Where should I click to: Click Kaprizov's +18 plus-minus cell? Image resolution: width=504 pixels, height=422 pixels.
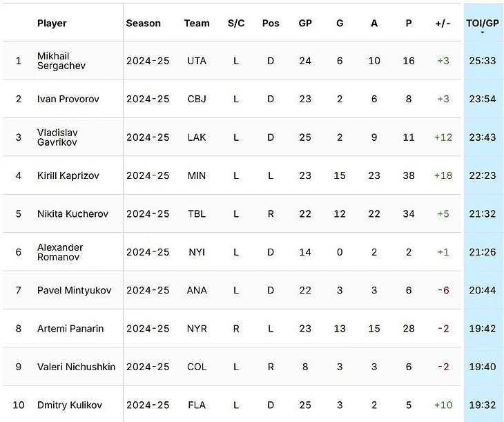tap(443, 175)
